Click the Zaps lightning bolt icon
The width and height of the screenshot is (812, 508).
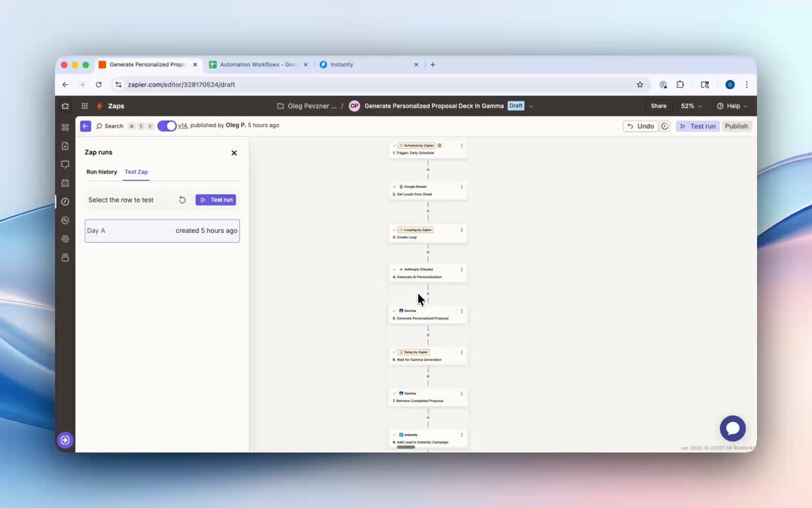[99, 106]
